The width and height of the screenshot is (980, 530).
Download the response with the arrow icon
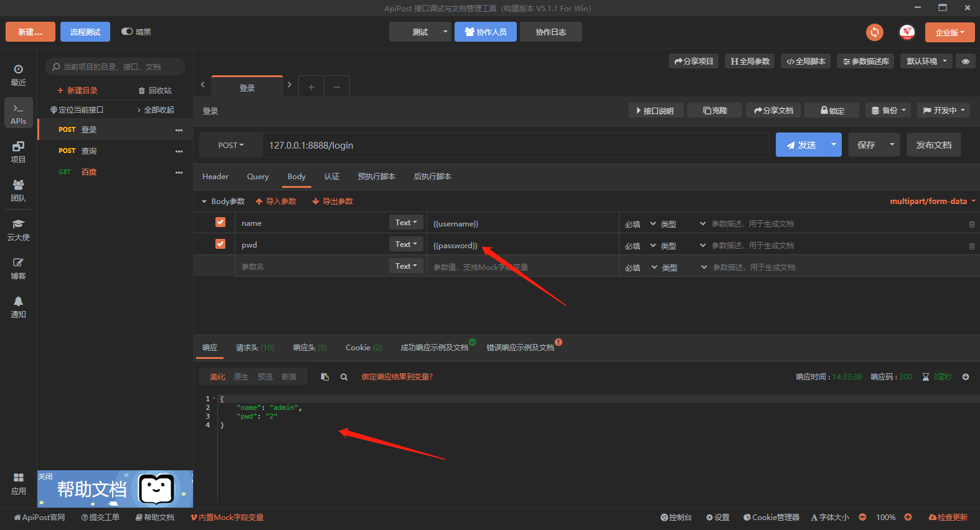click(x=966, y=377)
